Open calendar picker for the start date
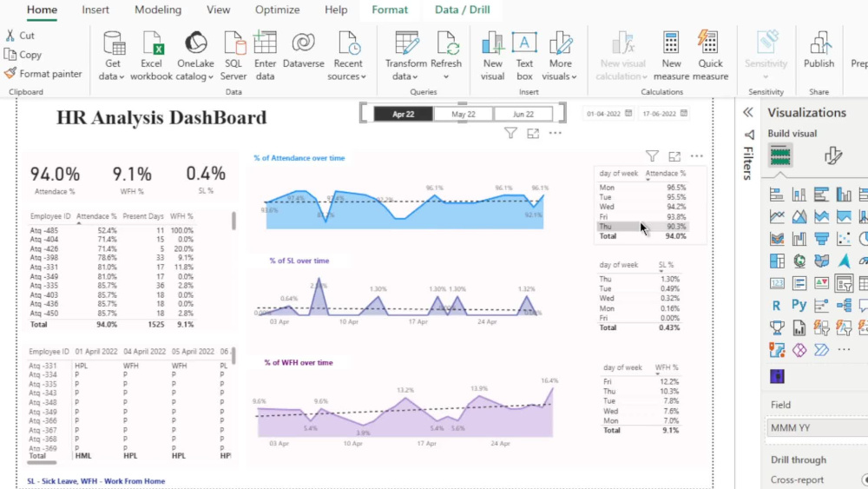The image size is (868, 489). pyautogui.click(x=628, y=114)
